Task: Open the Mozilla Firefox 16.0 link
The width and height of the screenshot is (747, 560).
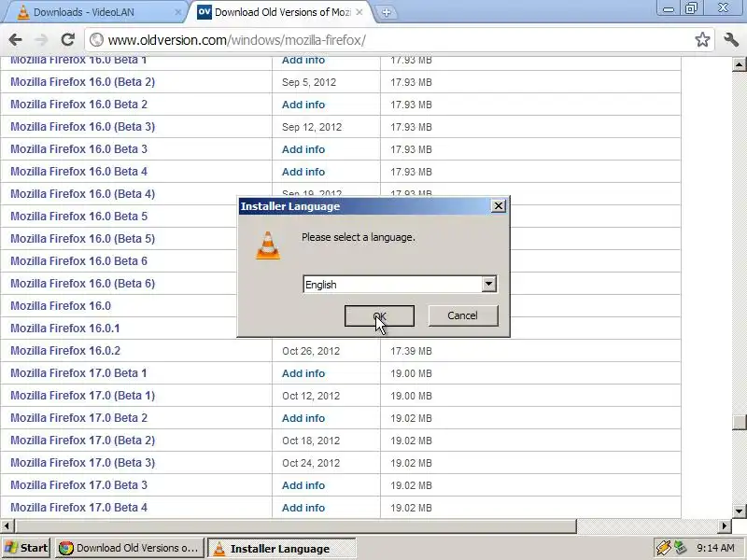Action: pos(61,306)
